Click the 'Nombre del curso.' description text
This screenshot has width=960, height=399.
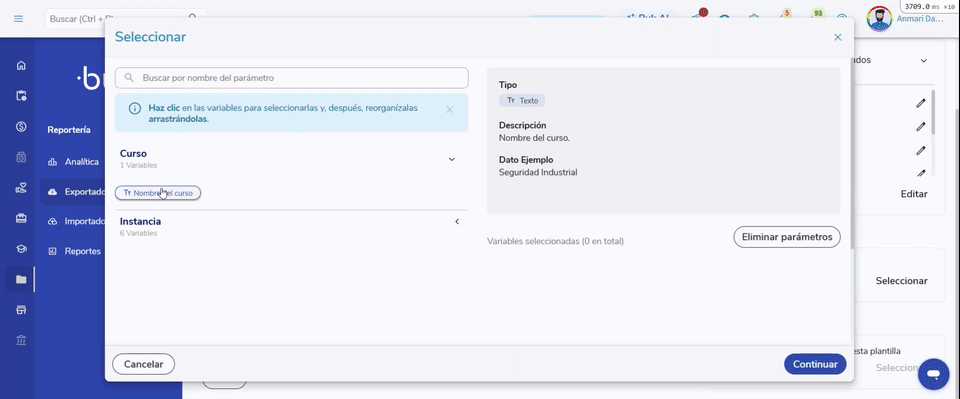[534, 138]
